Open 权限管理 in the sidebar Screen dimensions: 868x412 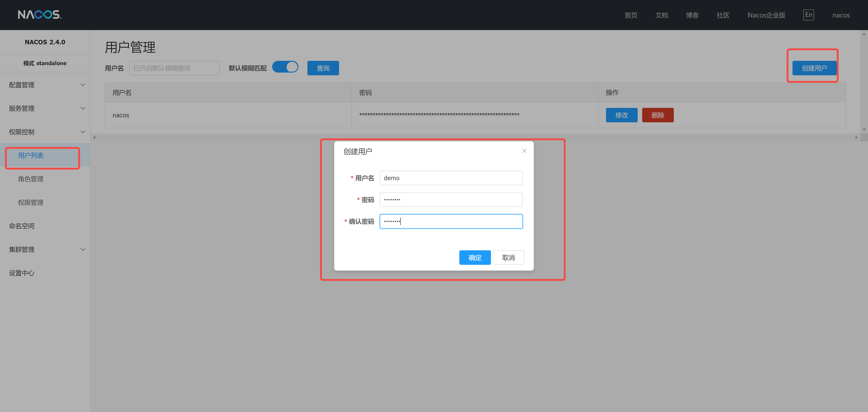(x=31, y=202)
